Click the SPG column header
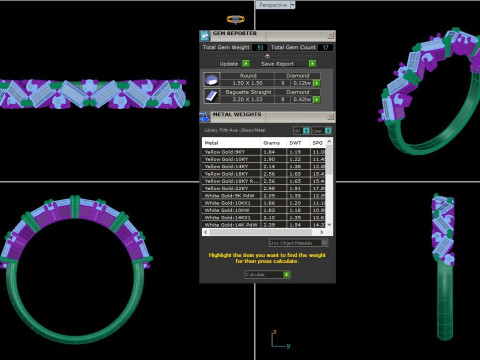Viewport: 480px width, 360px height. pyautogui.click(x=318, y=143)
